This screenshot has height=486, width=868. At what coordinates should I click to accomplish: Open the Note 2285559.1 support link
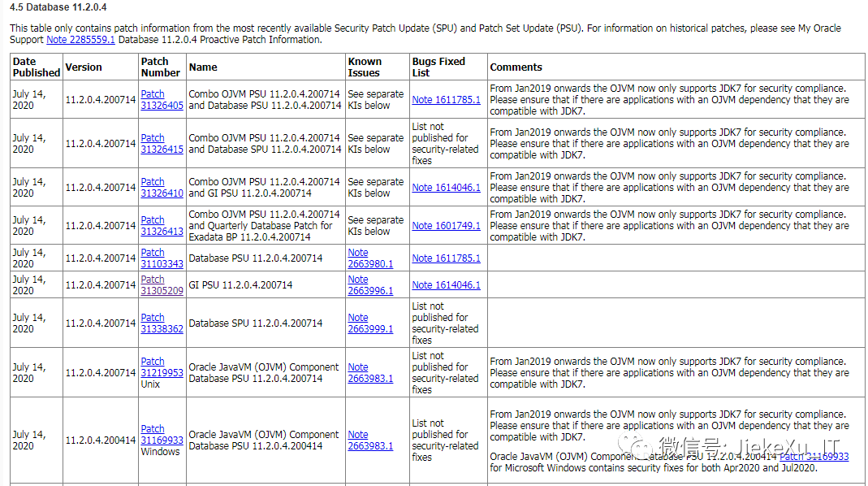81,40
